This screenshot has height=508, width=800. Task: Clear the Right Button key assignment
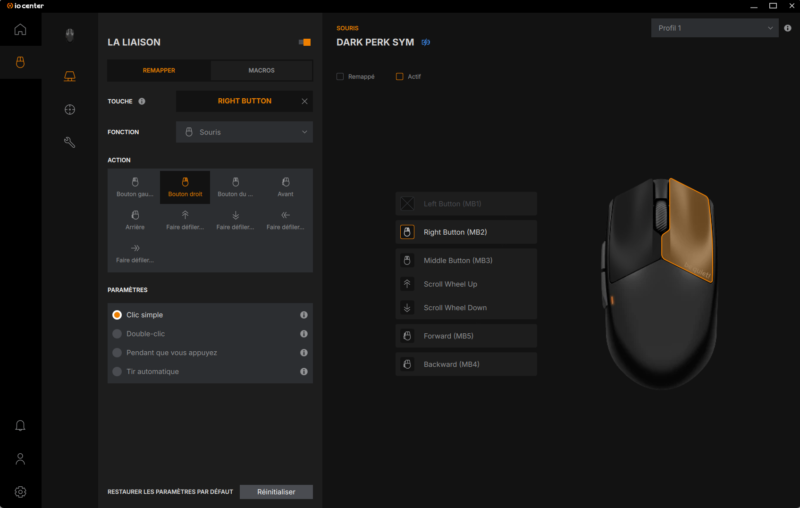[305, 101]
